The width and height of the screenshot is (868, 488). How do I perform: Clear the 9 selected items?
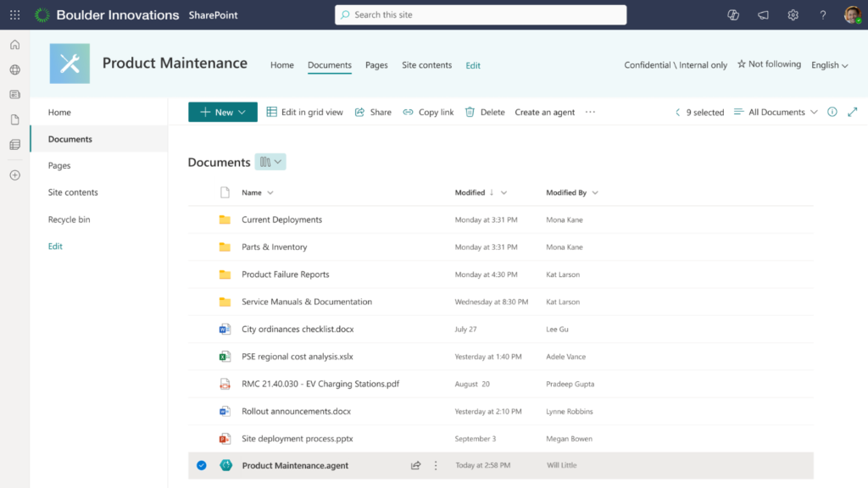coord(699,113)
